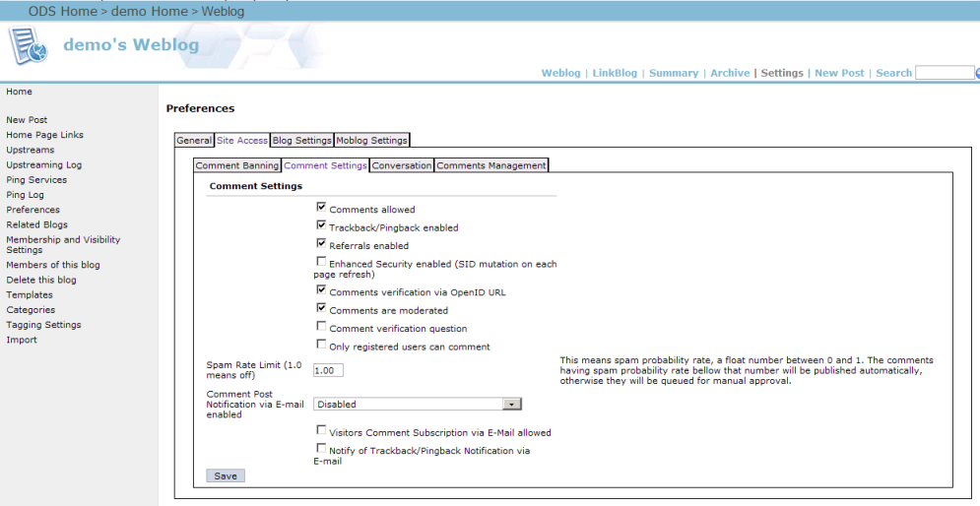The image size is (980, 506).
Task: Toggle the Comments allowed checkbox
Action: tap(321, 209)
